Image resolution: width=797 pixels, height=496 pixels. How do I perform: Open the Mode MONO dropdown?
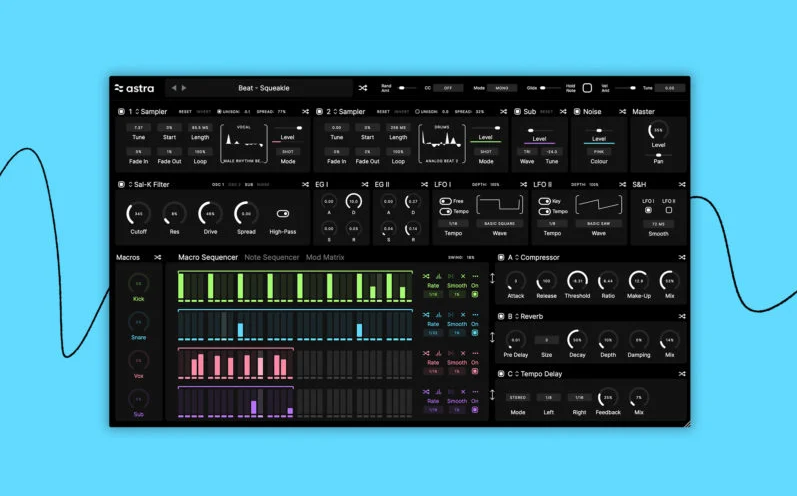502,88
